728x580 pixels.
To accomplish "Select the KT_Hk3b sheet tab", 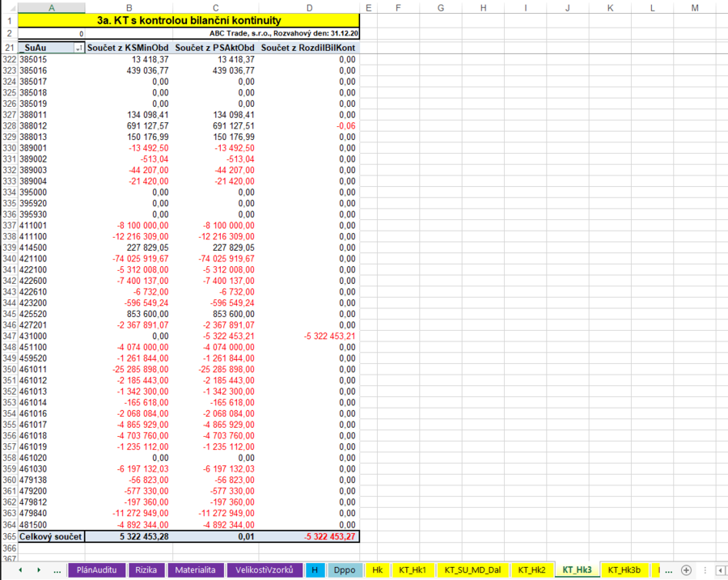I will click(624, 569).
